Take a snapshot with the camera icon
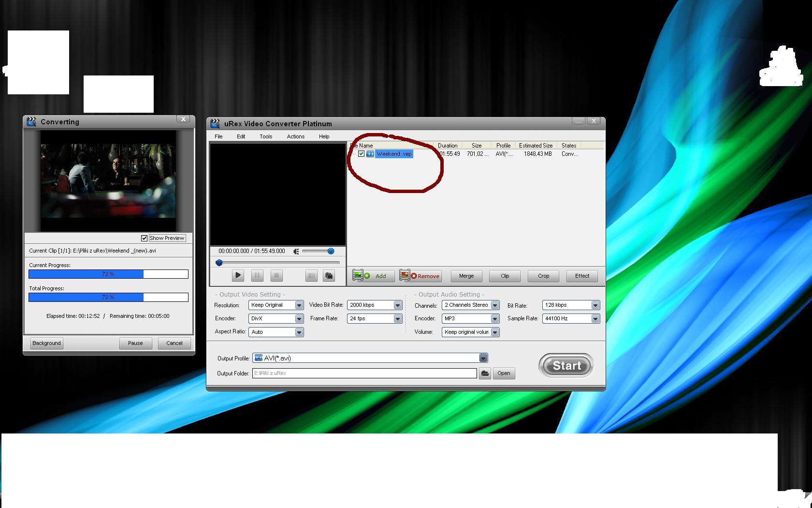The image size is (812, 508). [x=311, y=276]
